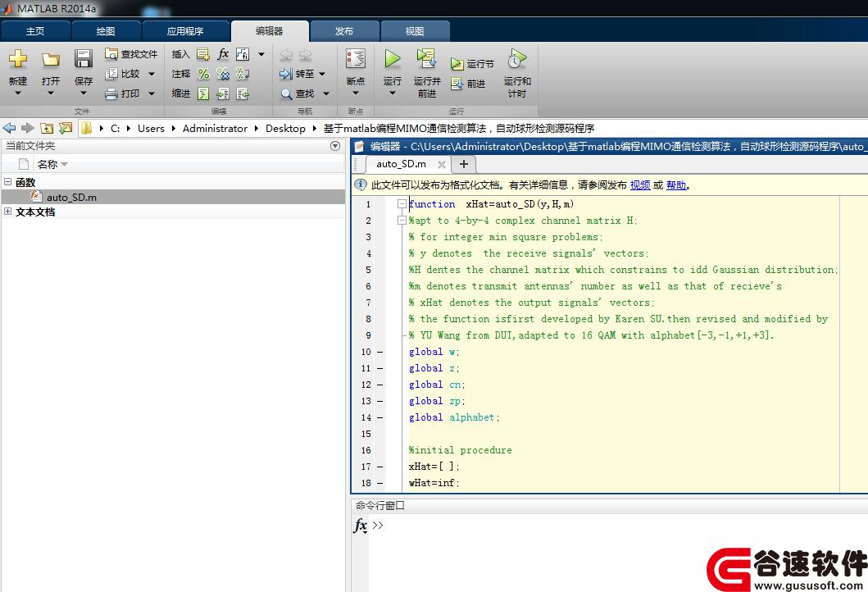The image size is (868, 592).
Task: Click the green 运行 (Run) arrow
Action: pos(393,58)
